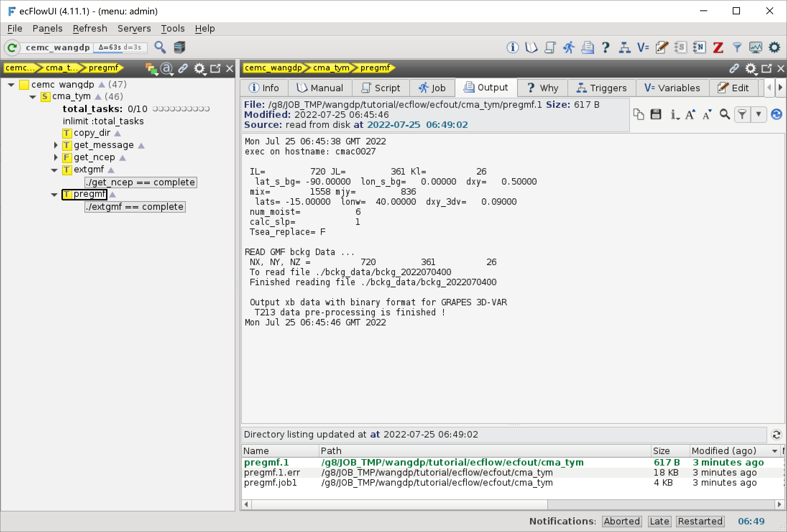The image size is (787, 532).
Task: Open the filter options dropdown arrow
Action: coord(759,115)
